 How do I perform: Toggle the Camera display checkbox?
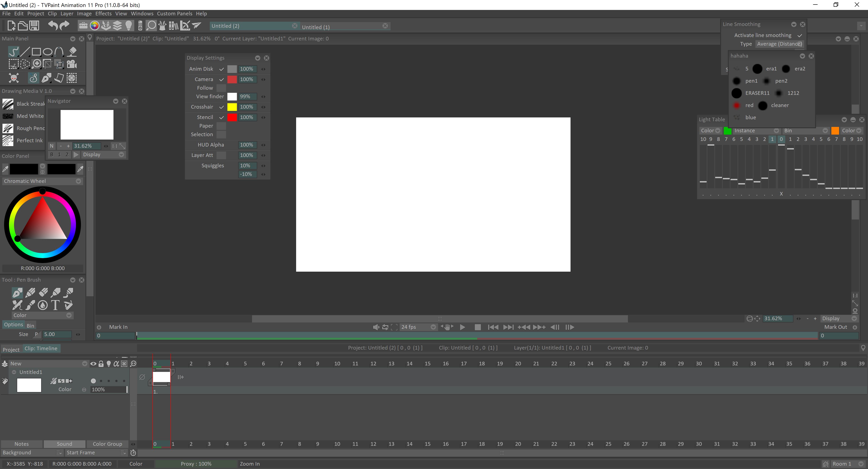click(x=221, y=79)
